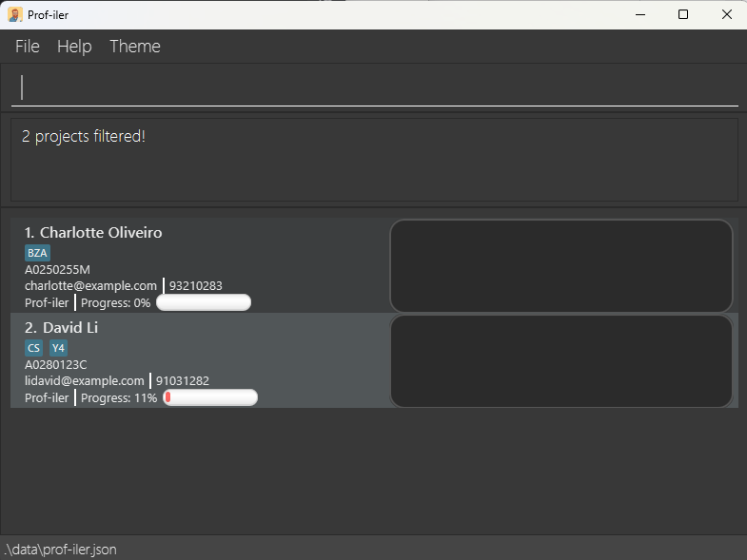Select matric number A0250255M
This screenshot has height=560, width=747.
57,269
